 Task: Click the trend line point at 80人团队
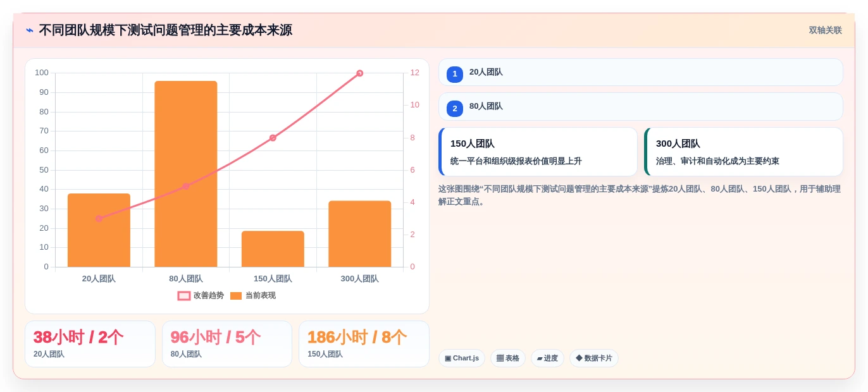pyautogui.click(x=186, y=186)
